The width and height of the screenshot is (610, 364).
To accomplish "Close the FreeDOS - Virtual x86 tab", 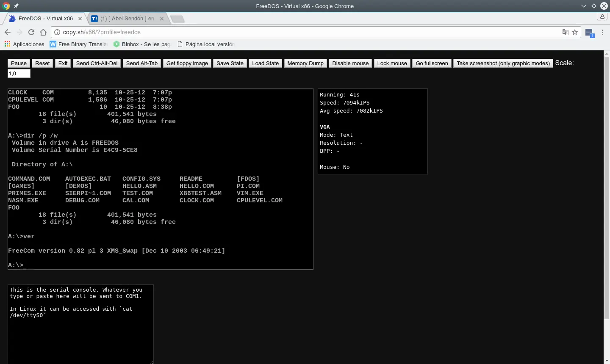I will (80, 19).
